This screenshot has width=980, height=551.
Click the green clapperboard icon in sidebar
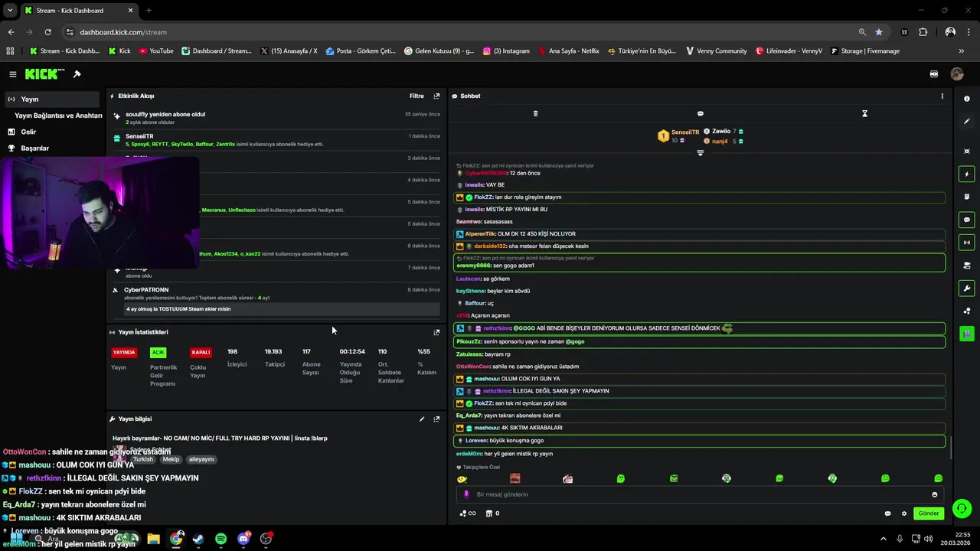pos(967,334)
